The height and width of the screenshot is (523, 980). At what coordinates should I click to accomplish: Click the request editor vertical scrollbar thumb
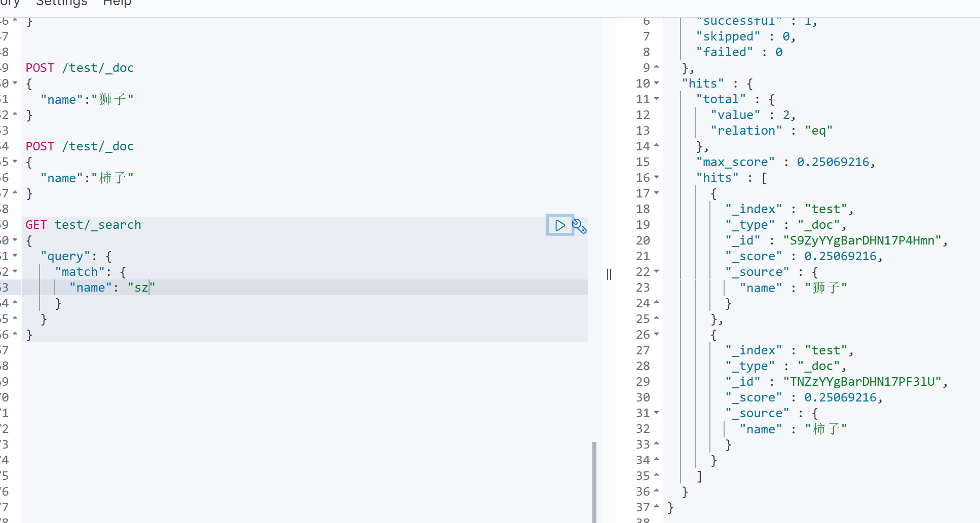point(594,482)
